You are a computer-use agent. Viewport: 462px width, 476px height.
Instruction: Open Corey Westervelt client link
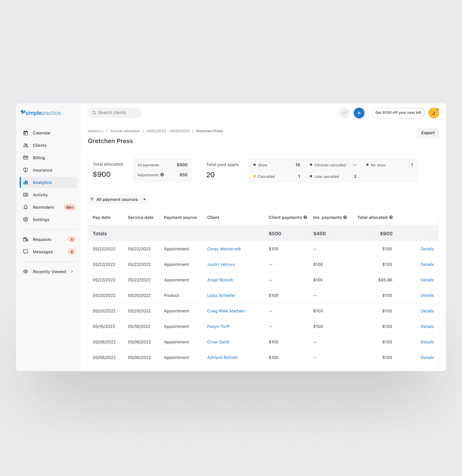[x=224, y=249]
